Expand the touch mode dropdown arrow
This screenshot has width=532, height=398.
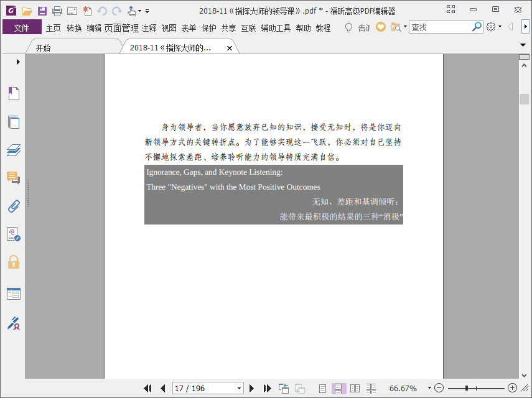point(139,11)
